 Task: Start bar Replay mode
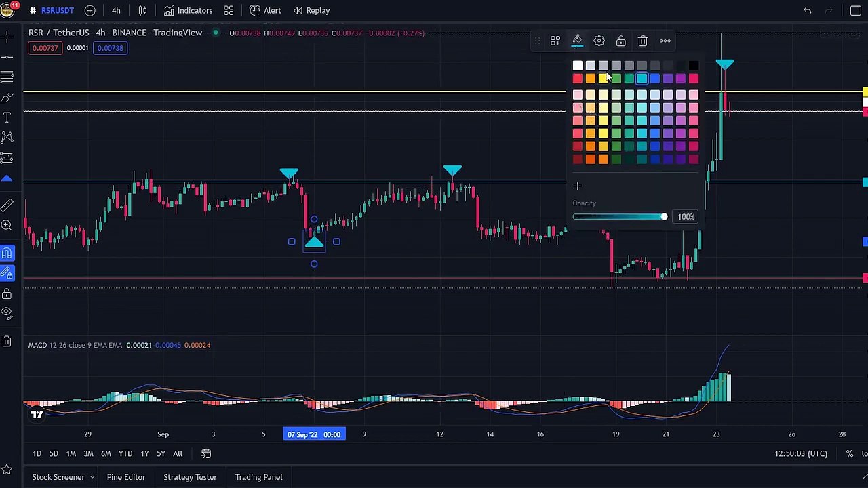(311, 10)
